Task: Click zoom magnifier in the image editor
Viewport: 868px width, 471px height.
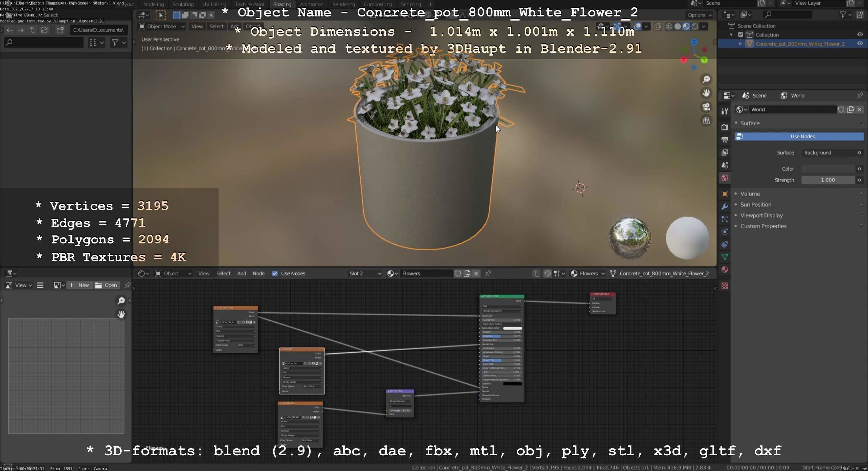Action: coord(121,301)
